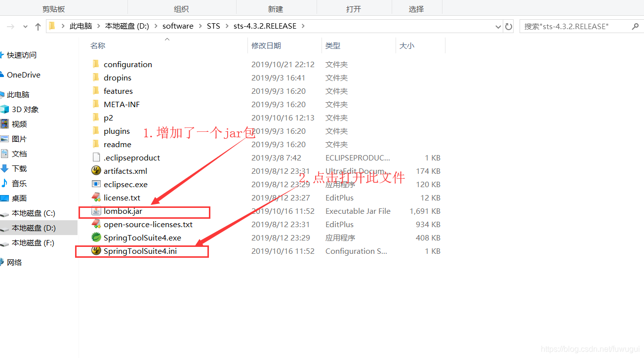Click the Up directory arrow
644x358 pixels.
pyautogui.click(x=38, y=27)
